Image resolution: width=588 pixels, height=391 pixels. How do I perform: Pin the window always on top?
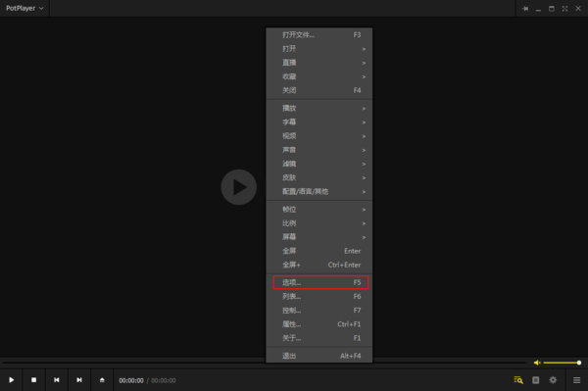[525, 8]
